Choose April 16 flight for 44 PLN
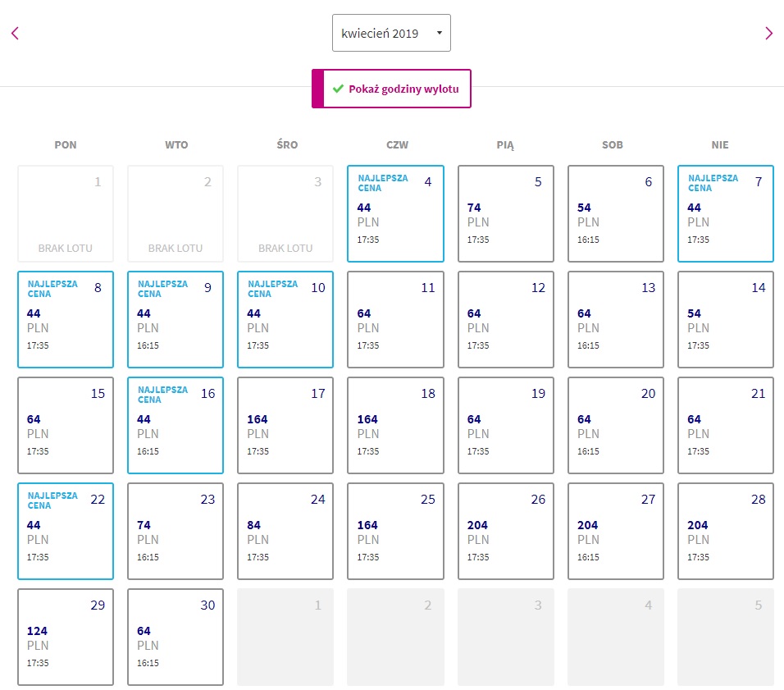 coord(175,425)
